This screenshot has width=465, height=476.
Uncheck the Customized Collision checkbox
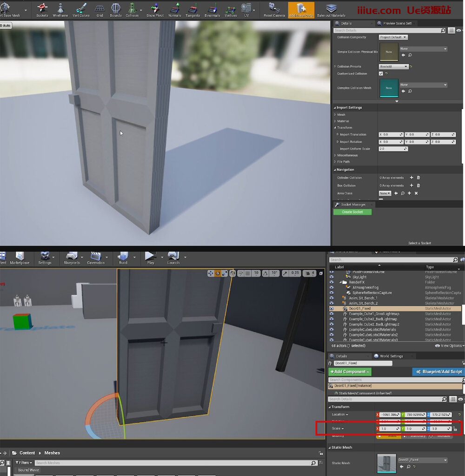tap(381, 73)
